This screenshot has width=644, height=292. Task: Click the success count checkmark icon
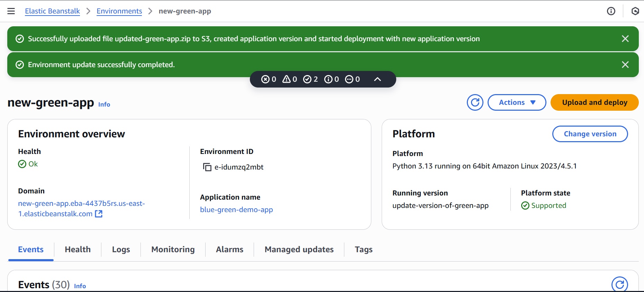click(307, 79)
